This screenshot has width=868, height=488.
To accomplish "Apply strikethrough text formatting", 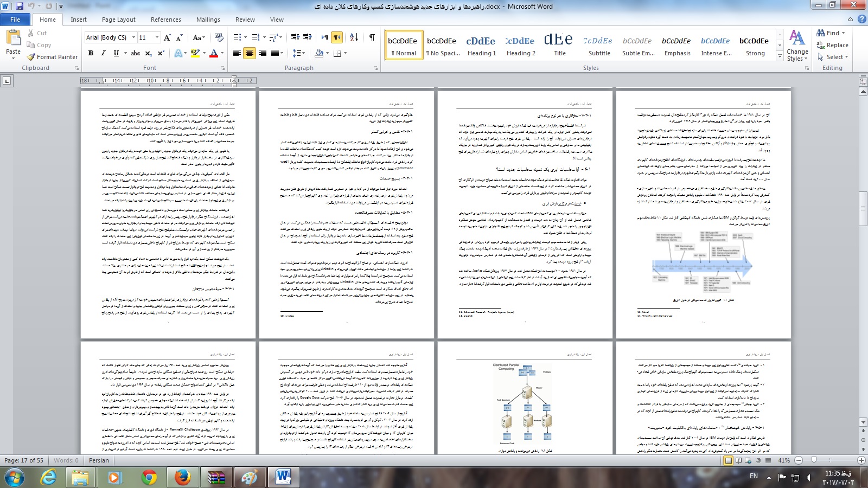I will 135,53.
